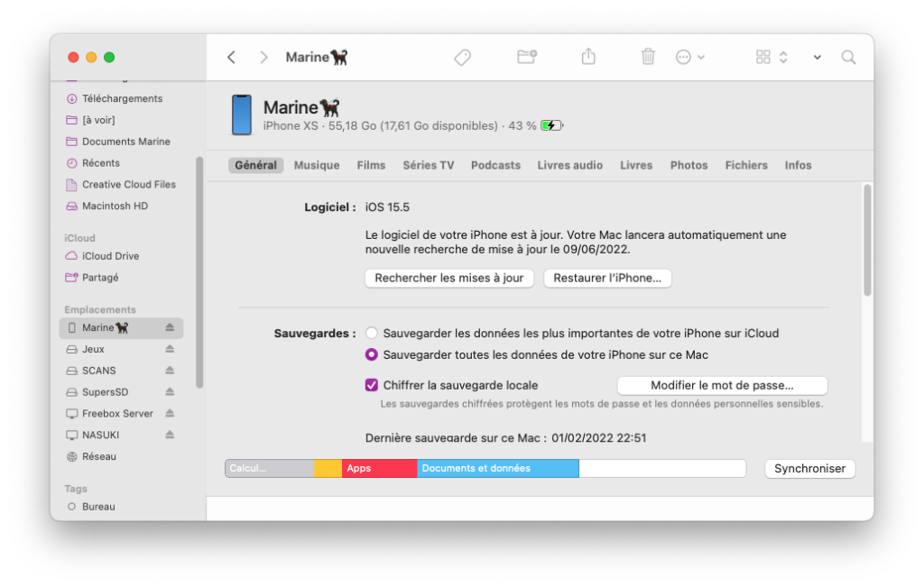Toggle Chiffrer la sauvegarde locale checkbox

[372, 385]
